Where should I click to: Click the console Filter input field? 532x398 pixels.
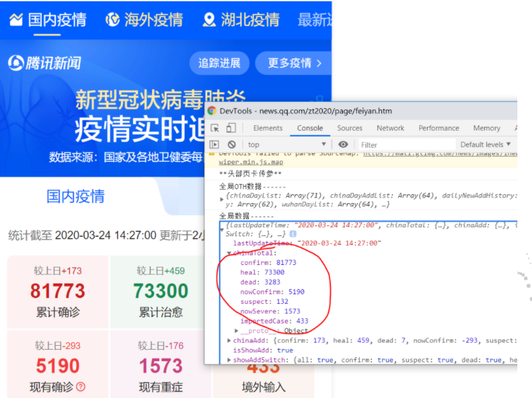coord(407,145)
